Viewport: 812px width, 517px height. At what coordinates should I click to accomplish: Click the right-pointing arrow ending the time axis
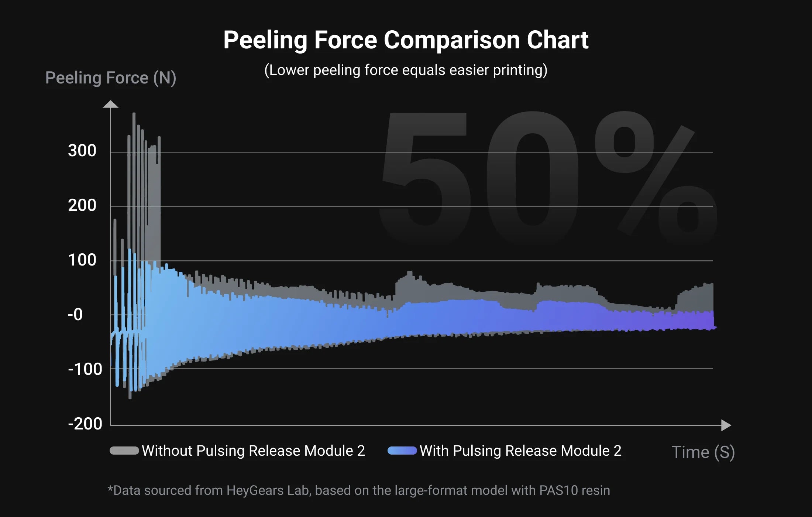click(x=726, y=425)
